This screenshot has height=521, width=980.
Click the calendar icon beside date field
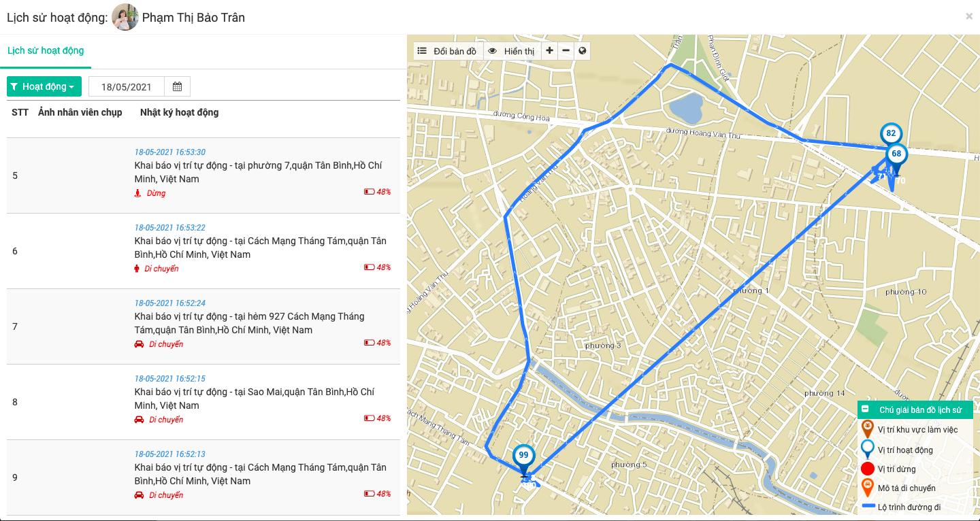(x=177, y=86)
